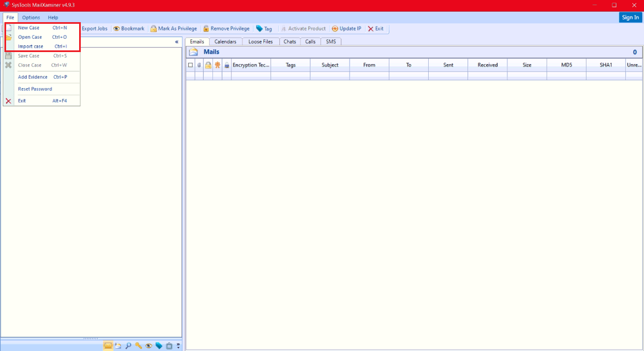644x351 pixels.
Task: Sort by the Received column header
Action: (487, 65)
